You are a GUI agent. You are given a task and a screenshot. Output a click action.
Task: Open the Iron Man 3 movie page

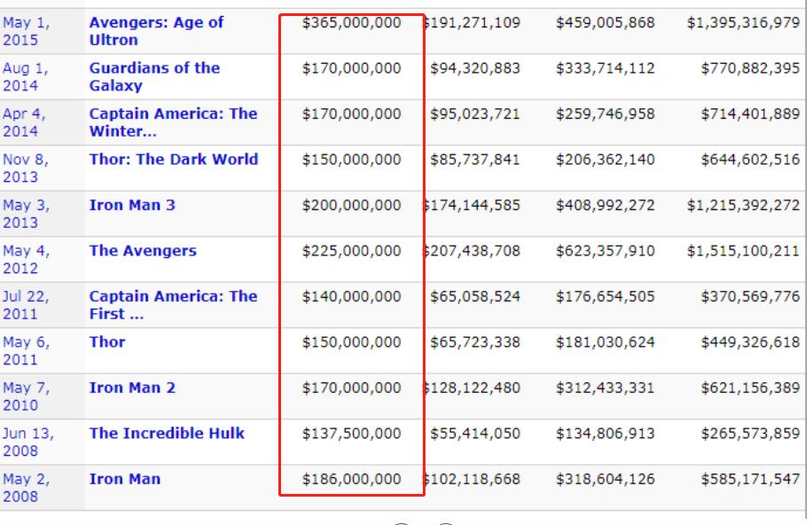click(x=132, y=205)
